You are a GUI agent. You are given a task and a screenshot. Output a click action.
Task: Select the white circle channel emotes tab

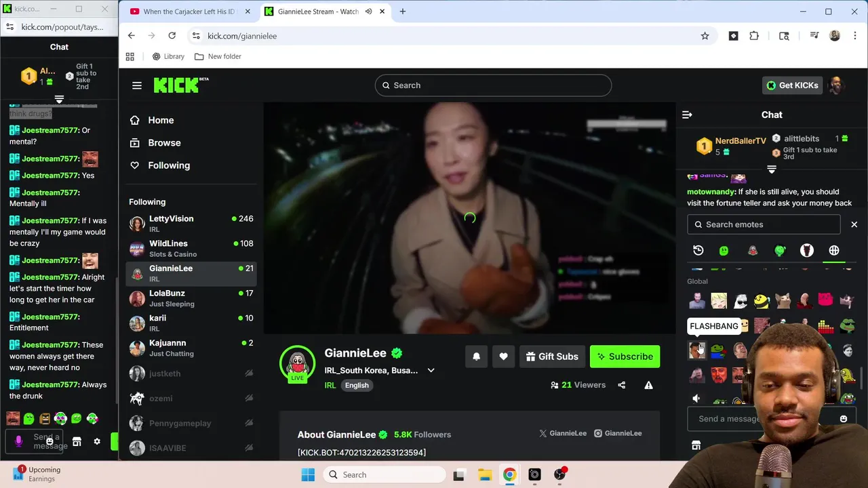click(806, 251)
